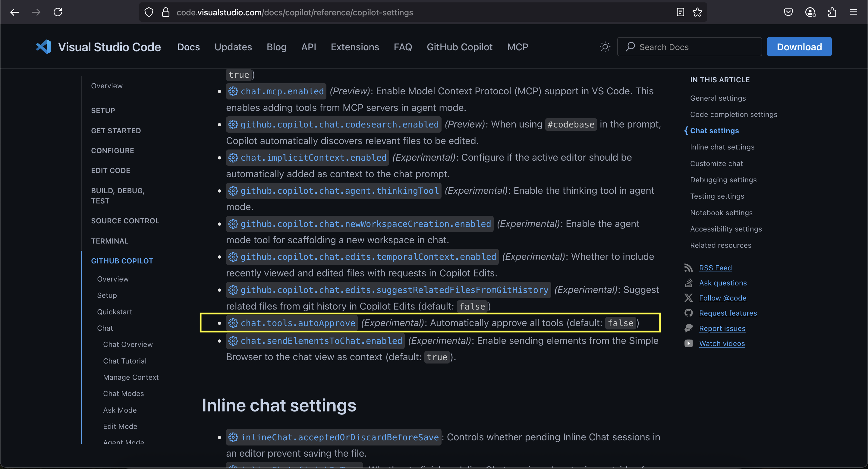Expand the EDIT CODE sidebar section

pyautogui.click(x=111, y=171)
